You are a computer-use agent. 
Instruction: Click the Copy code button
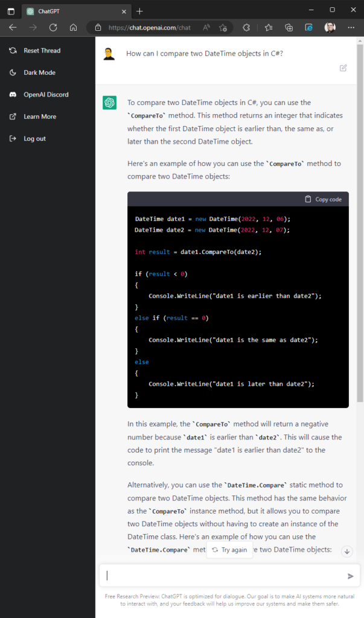[x=324, y=199]
